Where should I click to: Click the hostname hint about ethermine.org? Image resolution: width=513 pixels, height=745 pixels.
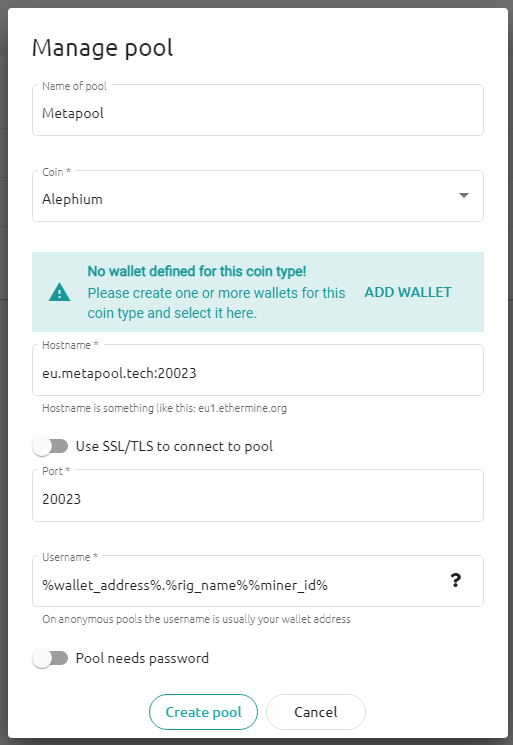(x=164, y=408)
